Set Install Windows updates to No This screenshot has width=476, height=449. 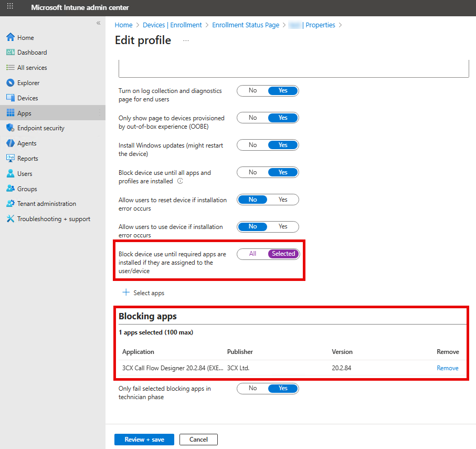[252, 144]
